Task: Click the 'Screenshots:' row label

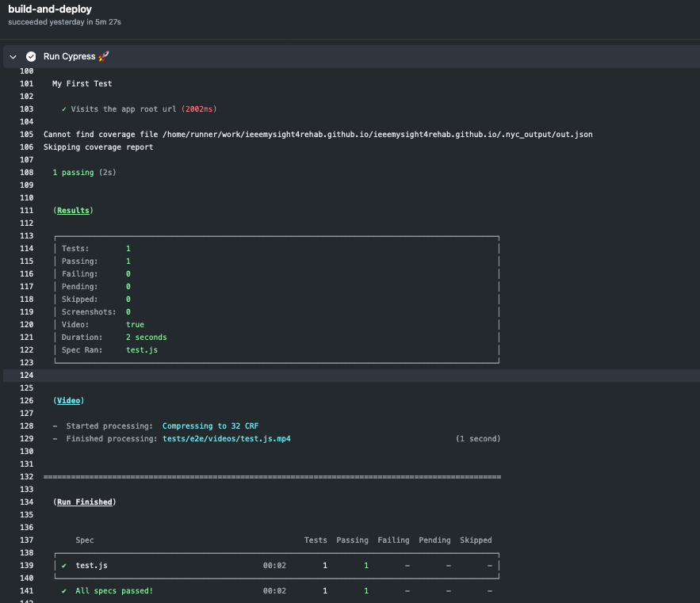Action: (89, 312)
